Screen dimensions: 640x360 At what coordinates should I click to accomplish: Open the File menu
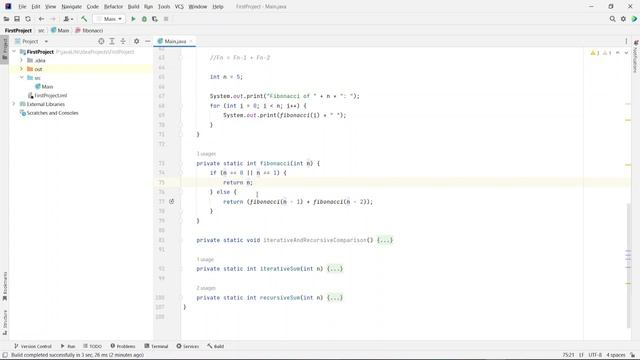point(22,7)
